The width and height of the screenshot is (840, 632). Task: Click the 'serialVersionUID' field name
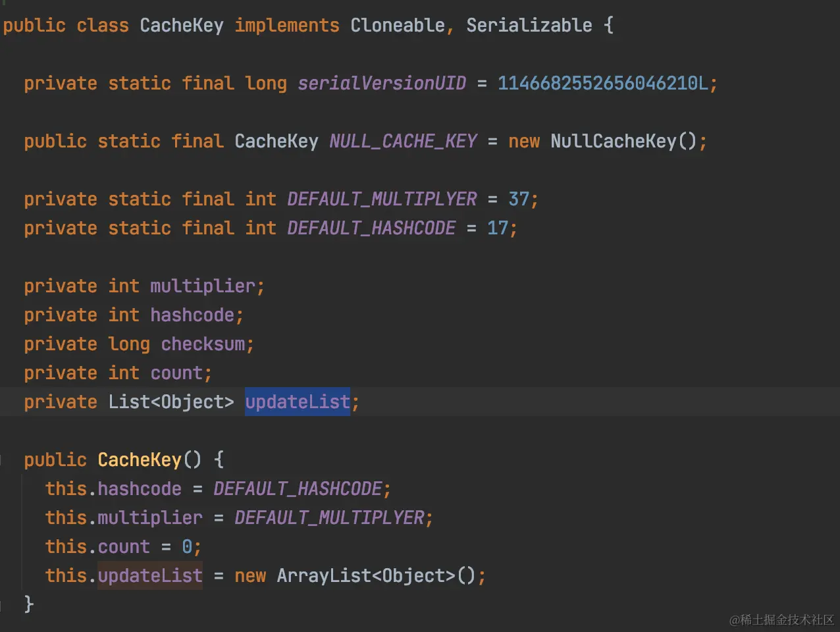point(382,84)
